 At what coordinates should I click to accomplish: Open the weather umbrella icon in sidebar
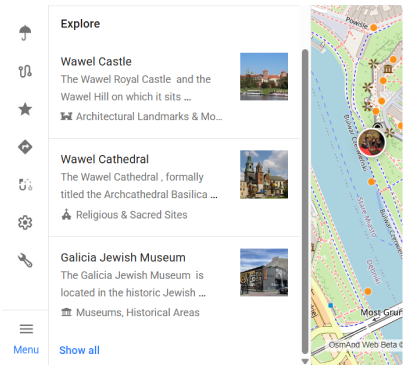click(25, 33)
